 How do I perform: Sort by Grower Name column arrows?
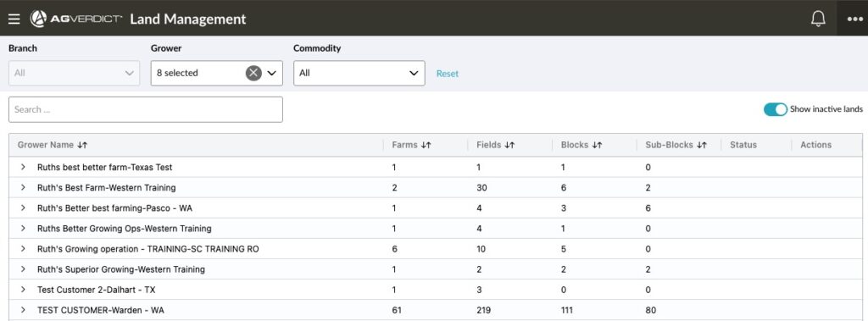[x=82, y=145]
